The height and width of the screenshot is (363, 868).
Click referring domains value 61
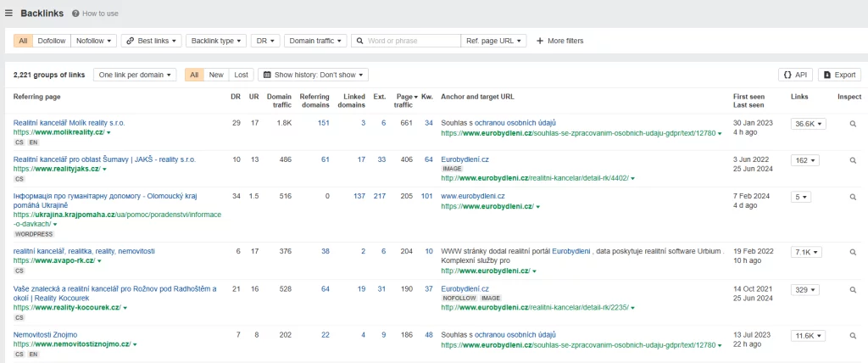(x=325, y=159)
